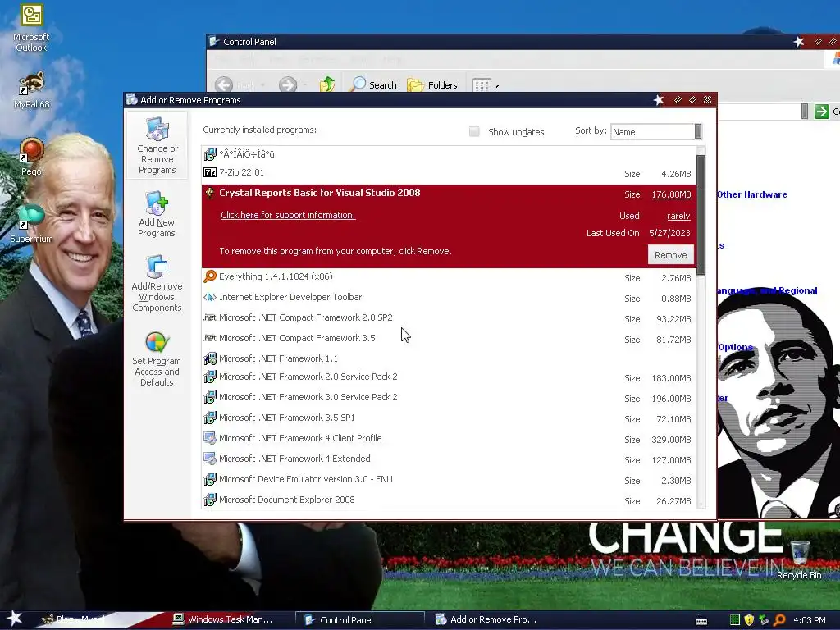This screenshot has height=630, width=840.
Task: Click Microsoft Device Emulator icon
Action: [210, 479]
